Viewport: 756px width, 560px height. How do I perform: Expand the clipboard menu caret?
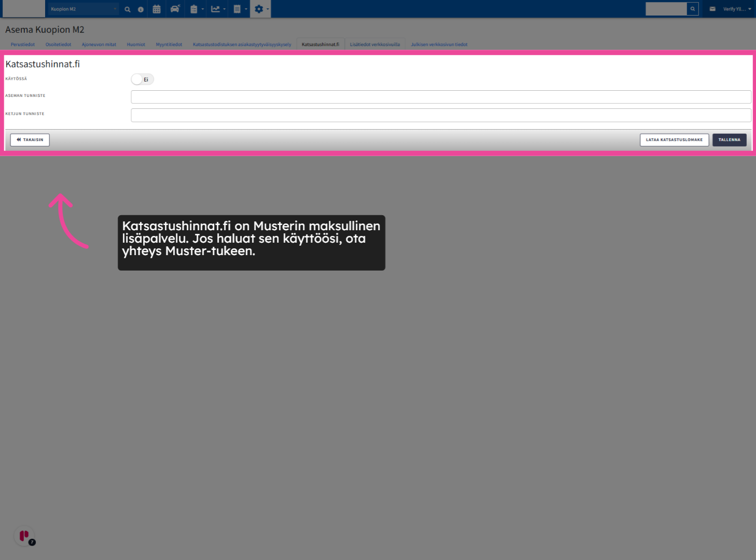pos(203,9)
